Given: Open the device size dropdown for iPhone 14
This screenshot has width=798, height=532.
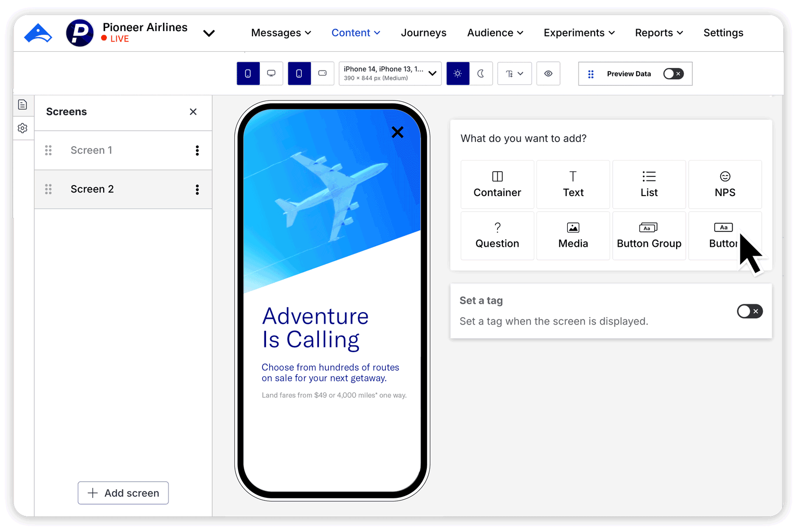Looking at the screenshot, I should point(390,74).
